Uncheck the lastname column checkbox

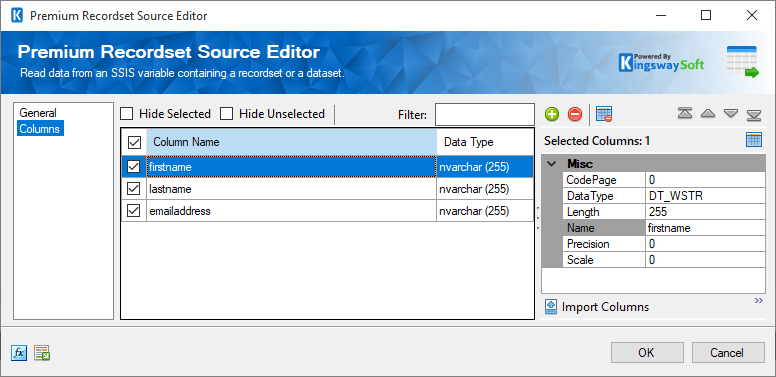coord(134,188)
